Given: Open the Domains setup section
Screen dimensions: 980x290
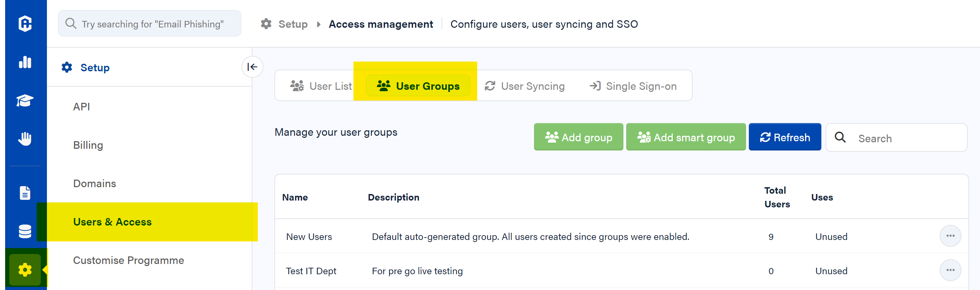Looking at the screenshot, I should click(94, 183).
